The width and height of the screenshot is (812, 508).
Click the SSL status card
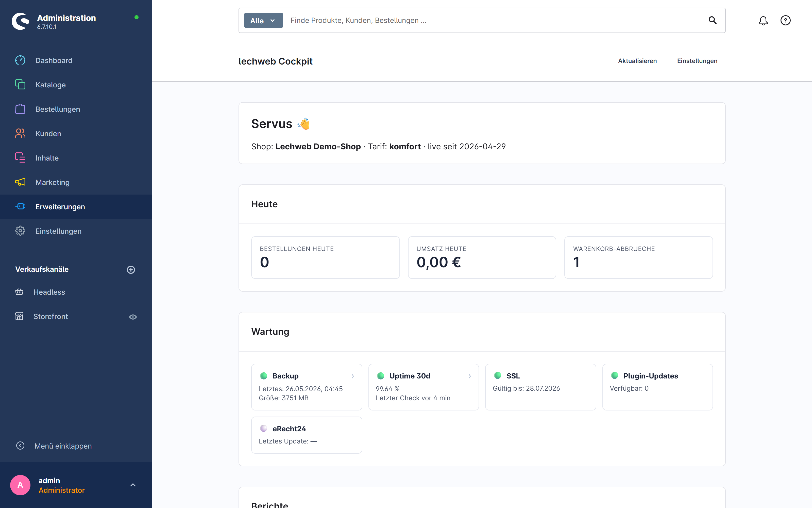click(x=540, y=387)
